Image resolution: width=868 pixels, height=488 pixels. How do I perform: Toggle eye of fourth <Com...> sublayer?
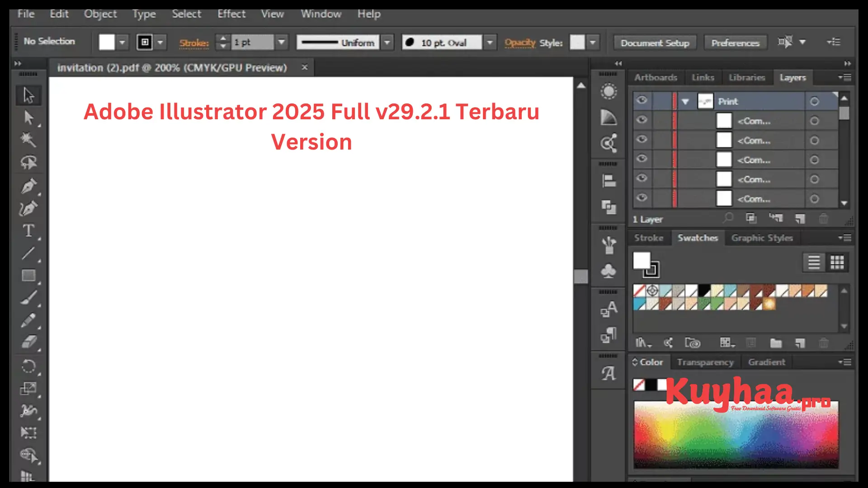(x=642, y=178)
